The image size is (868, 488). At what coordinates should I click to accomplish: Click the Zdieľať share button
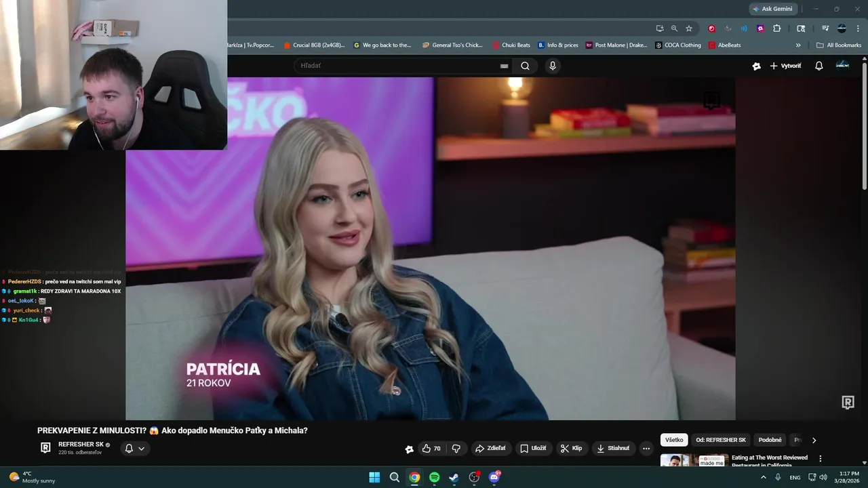tap(490, 448)
